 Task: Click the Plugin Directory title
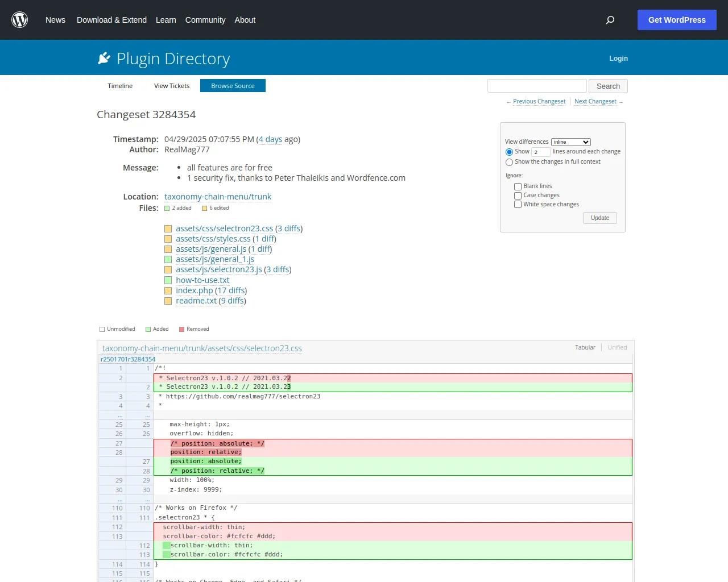173,59
